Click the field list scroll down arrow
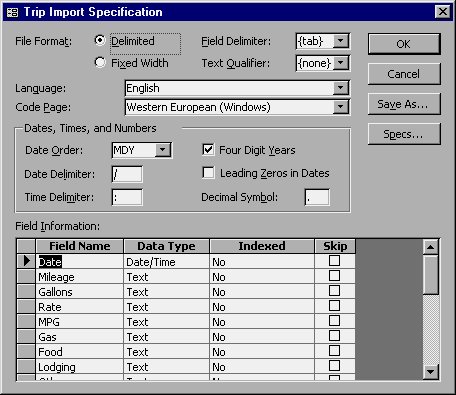 430,371
